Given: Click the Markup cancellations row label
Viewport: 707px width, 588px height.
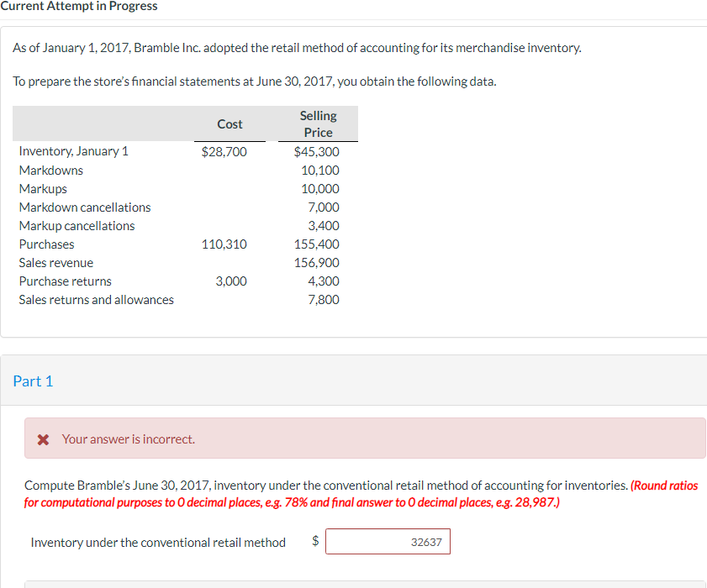Looking at the screenshot, I should pyautogui.click(x=77, y=226).
